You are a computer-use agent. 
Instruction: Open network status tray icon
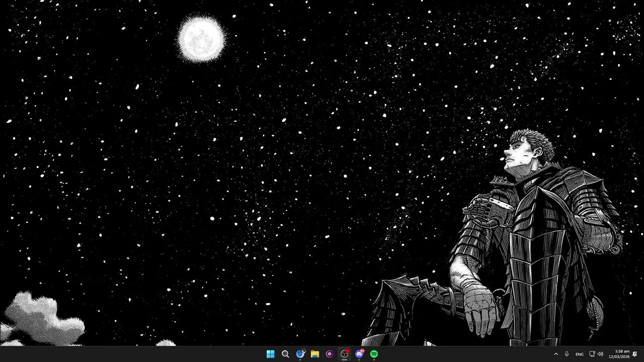tap(592, 354)
